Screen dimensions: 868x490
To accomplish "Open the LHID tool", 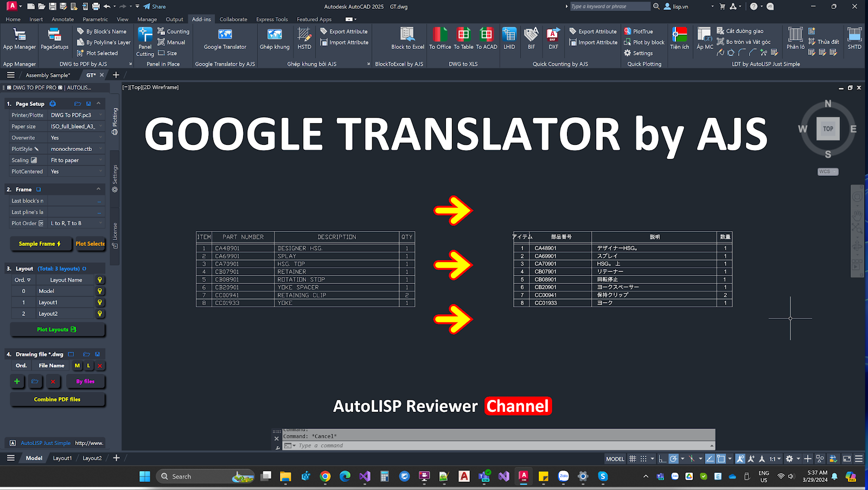I will (509, 39).
